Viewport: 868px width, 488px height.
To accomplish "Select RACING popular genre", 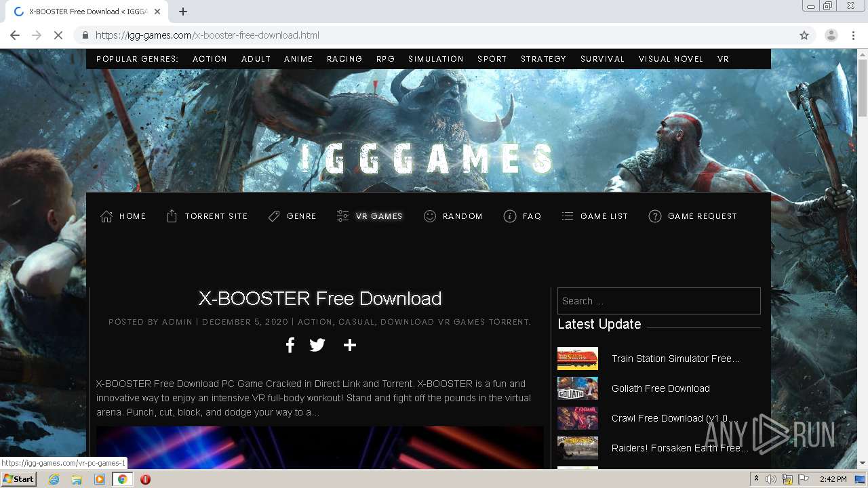I will [344, 59].
